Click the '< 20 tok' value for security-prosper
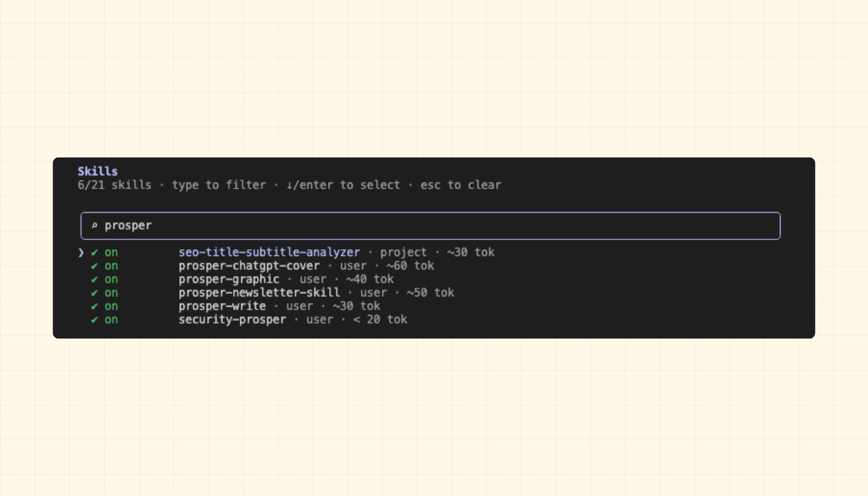This screenshot has height=496, width=868. [380, 320]
